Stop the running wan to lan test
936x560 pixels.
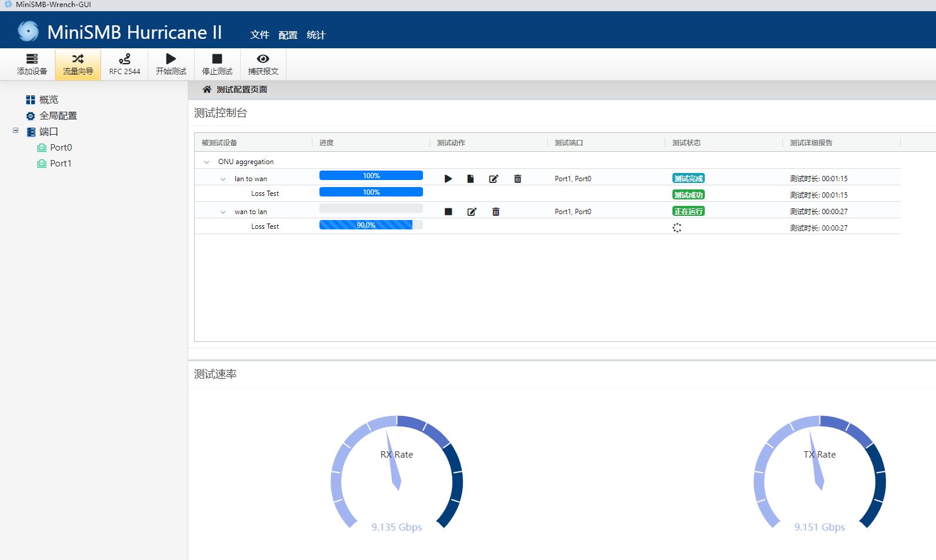448,212
